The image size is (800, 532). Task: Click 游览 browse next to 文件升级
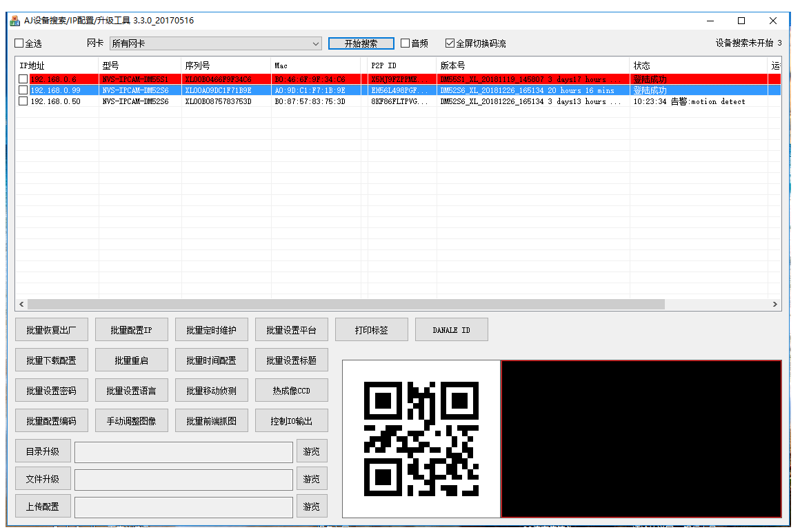[x=312, y=479]
